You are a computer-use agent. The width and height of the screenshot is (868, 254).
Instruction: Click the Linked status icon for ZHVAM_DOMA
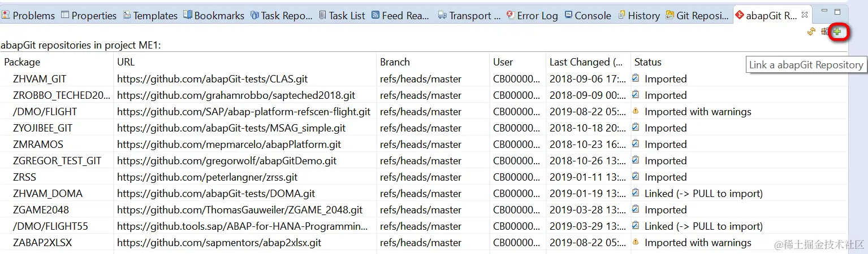636,193
